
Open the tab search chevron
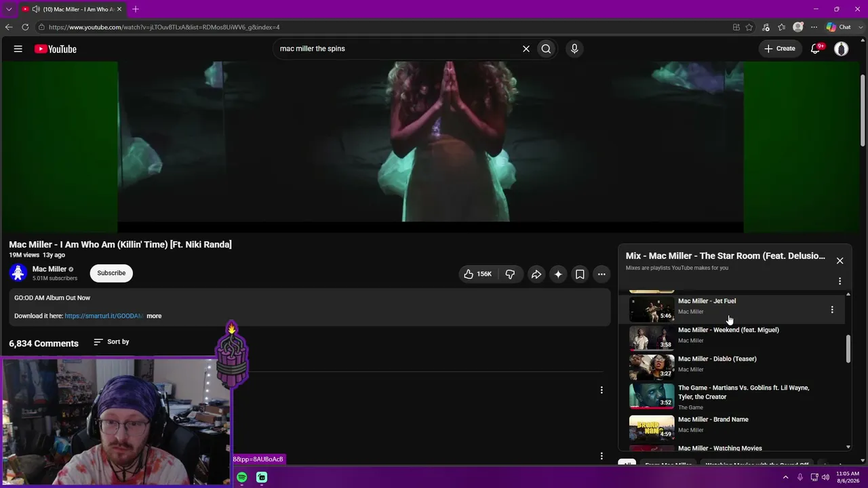(x=9, y=9)
